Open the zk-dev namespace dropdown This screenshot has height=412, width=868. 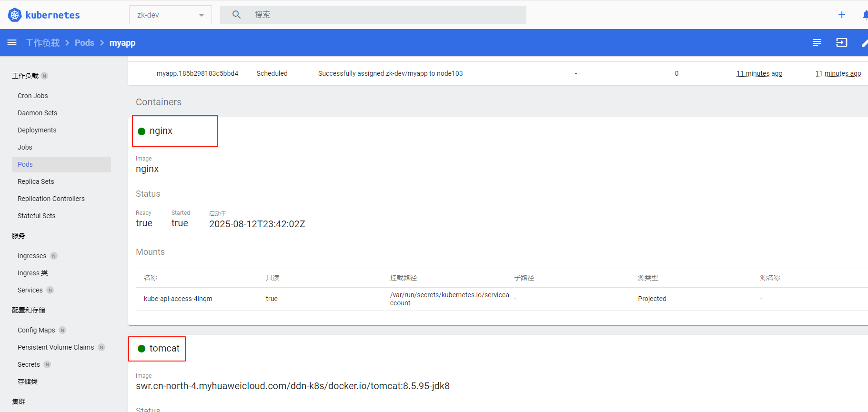(x=170, y=15)
